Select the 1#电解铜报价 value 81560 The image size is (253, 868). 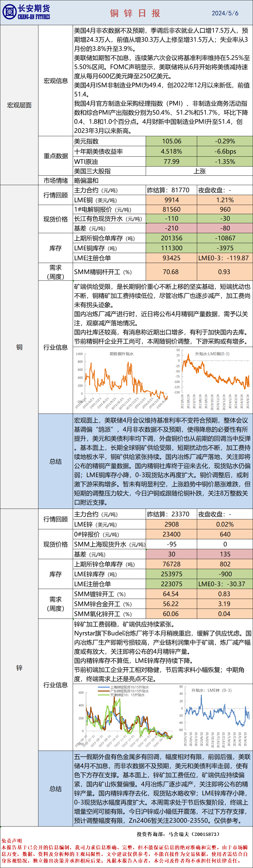171,209
